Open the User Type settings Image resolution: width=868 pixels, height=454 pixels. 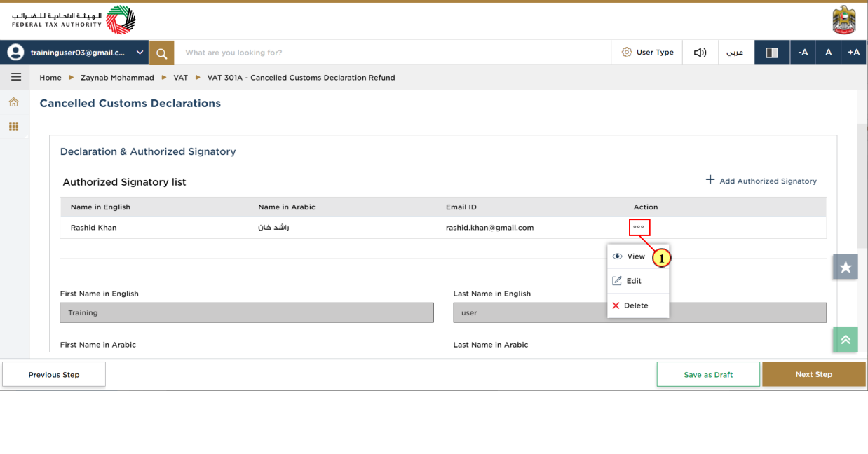[x=647, y=53]
